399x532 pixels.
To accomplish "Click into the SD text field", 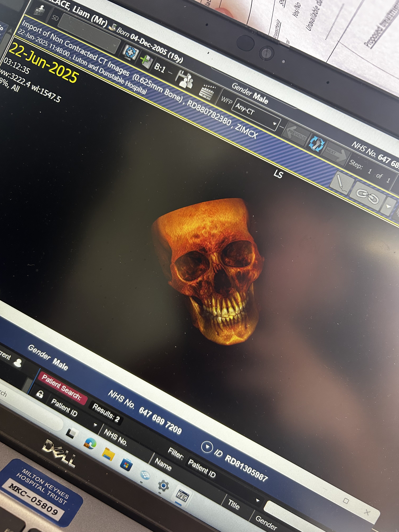I will point(89,33).
